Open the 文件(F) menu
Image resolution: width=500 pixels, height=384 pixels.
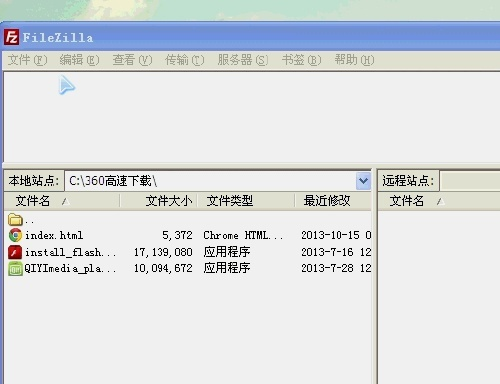click(x=28, y=60)
